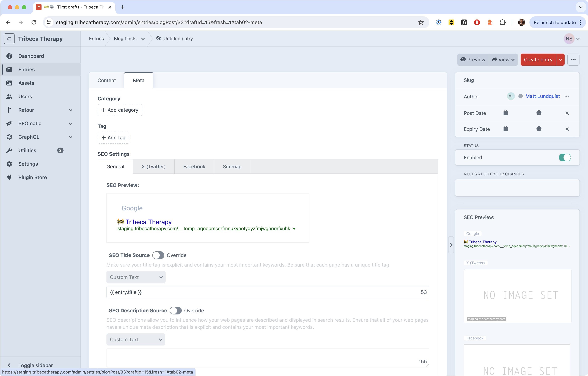The height and width of the screenshot is (376, 588).
Task: Open the NS user account menu
Action: click(x=572, y=39)
